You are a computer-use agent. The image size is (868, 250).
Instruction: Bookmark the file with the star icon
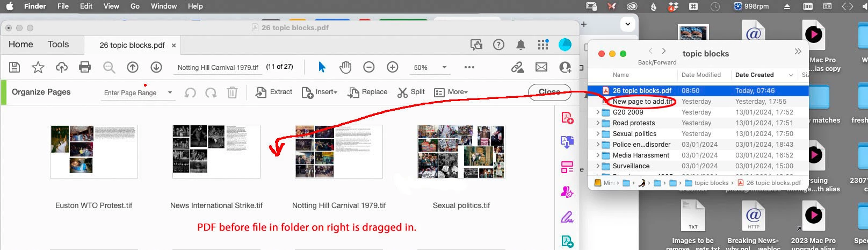pyautogui.click(x=38, y=67)
